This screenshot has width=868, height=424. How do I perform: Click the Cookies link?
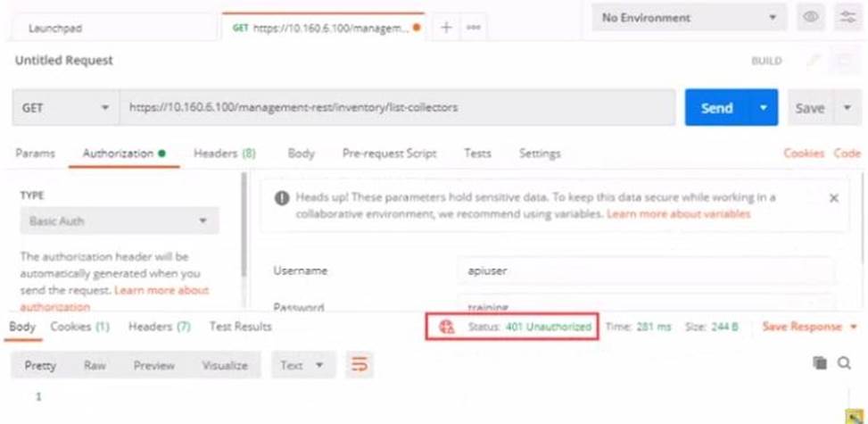point(804,154)
